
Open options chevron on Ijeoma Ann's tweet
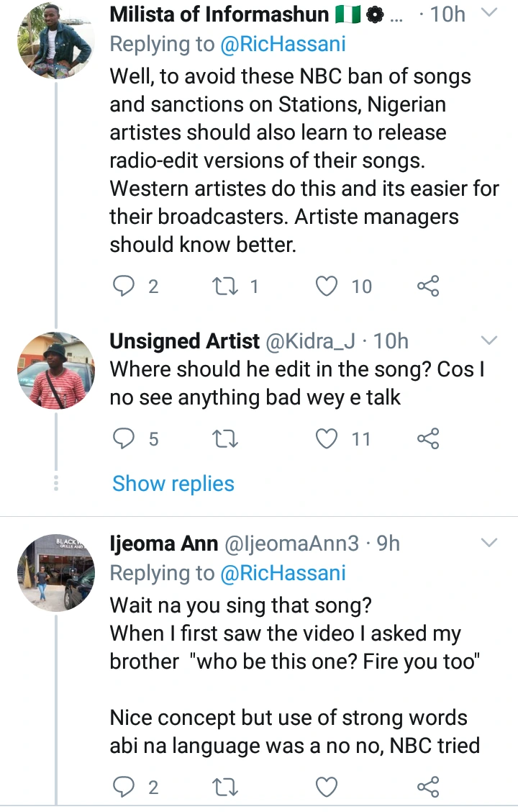(x=489, y=542)
